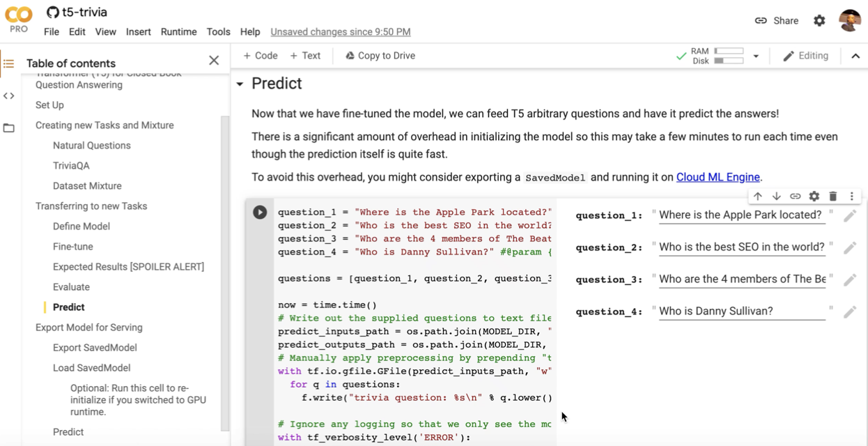Image resolution: width=868 pixels, height=446 pixels.
Task: Delete the cell with trash icon
Action: pos(832,197)
